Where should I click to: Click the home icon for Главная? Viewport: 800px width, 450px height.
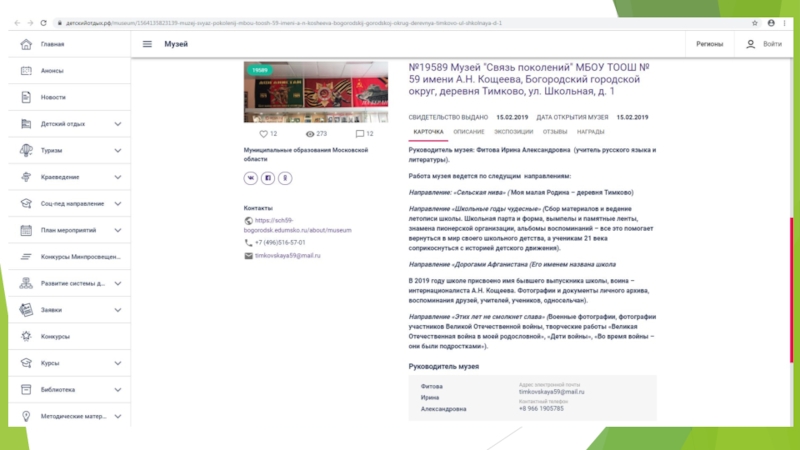pos(26,44)
